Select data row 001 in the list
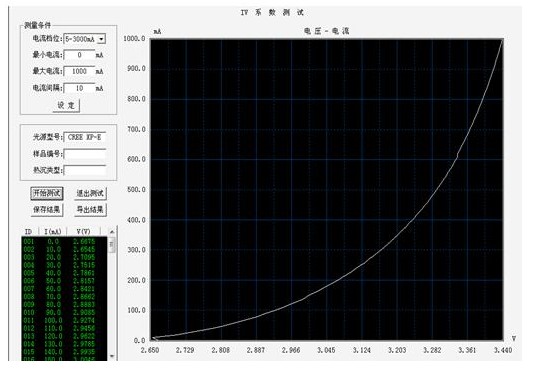The height and width of the screenshot is (370, 542). tap(64, 241)
